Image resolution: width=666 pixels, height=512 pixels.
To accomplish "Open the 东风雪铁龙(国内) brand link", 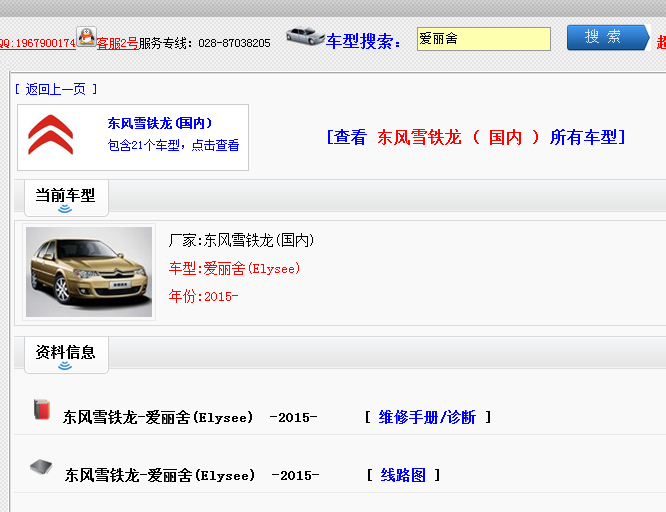I will tap(159, 123).
